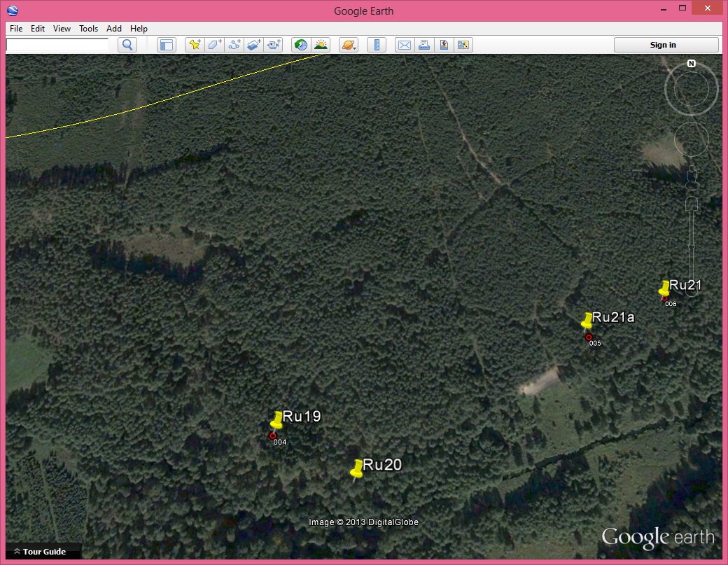728x565 pixels.
Task: Open the Add menu
Action: (114, 29)
